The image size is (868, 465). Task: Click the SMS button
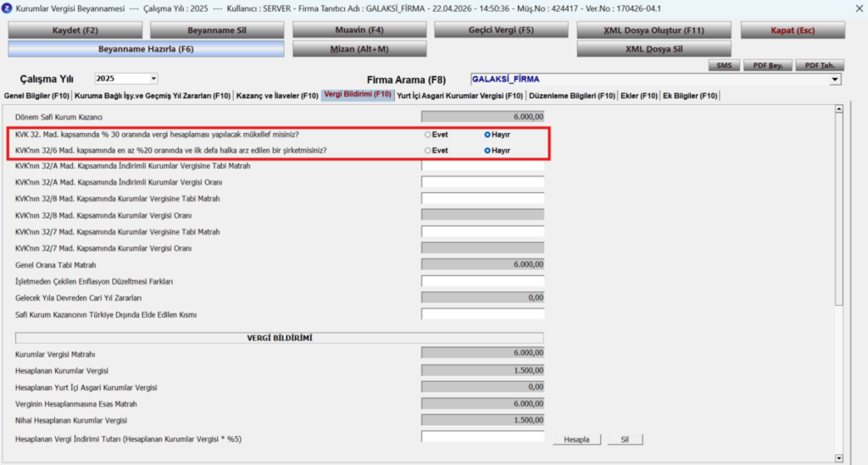(x=724, y=65)
